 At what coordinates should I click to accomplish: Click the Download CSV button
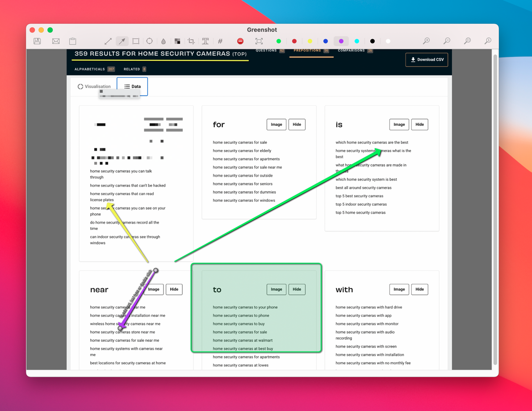click(x=427, y=60)
